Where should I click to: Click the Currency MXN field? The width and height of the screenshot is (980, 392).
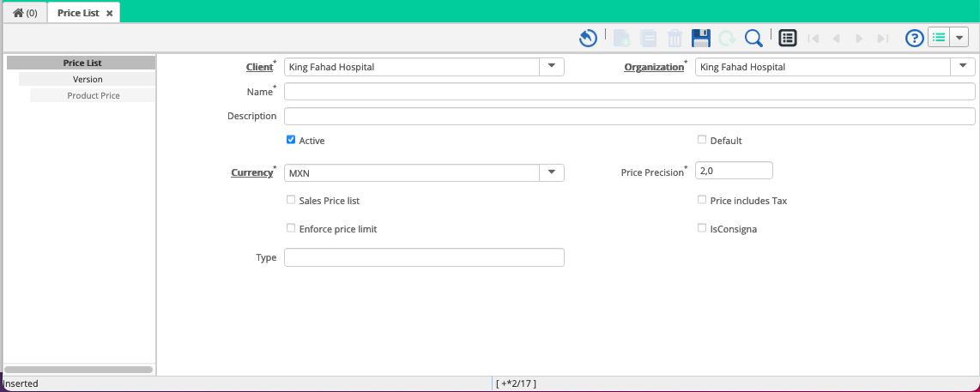click(x=413, y=172)
